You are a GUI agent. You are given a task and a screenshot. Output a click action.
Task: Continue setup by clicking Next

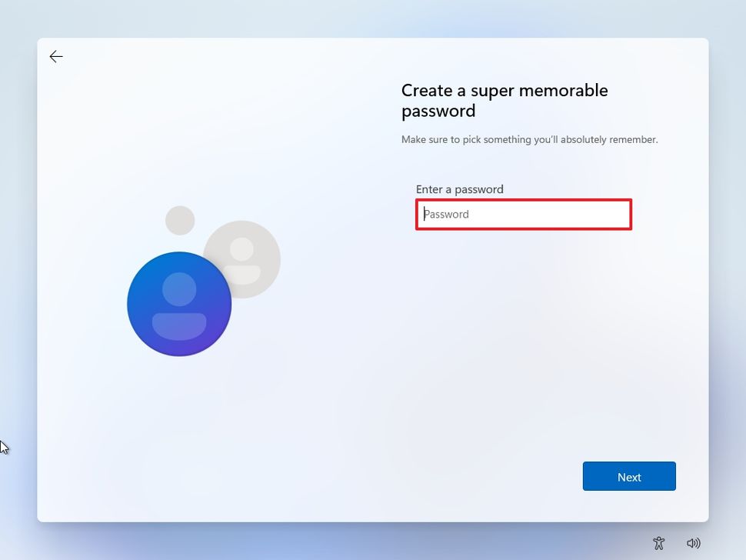pyautogui.click(x=628, y=476)
